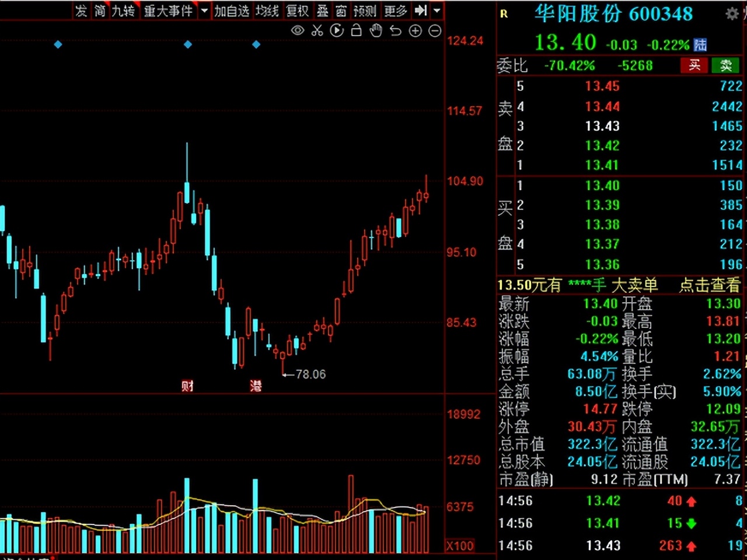Select the scissors cut tool
747x560 pixels.
coord(317,30)
